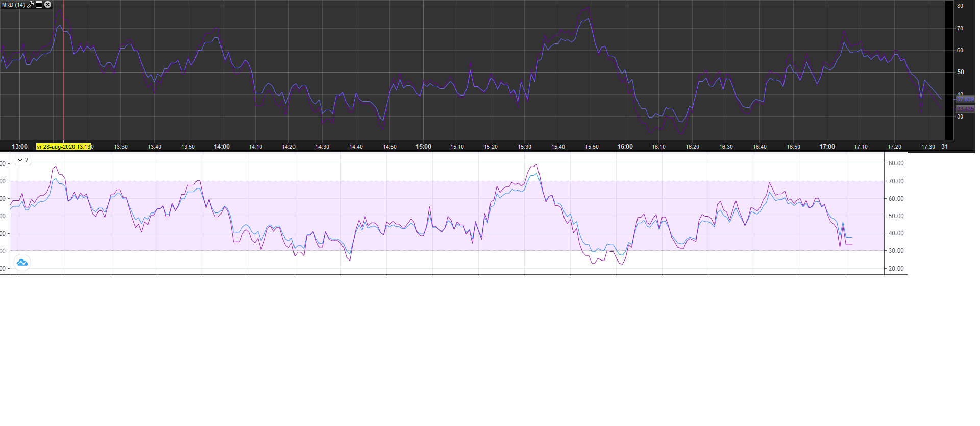Click the 60.00 value on lower chart scale
The height and width of the screenshot is (426, 980).
pyautogui.click(x=896, y=199)
